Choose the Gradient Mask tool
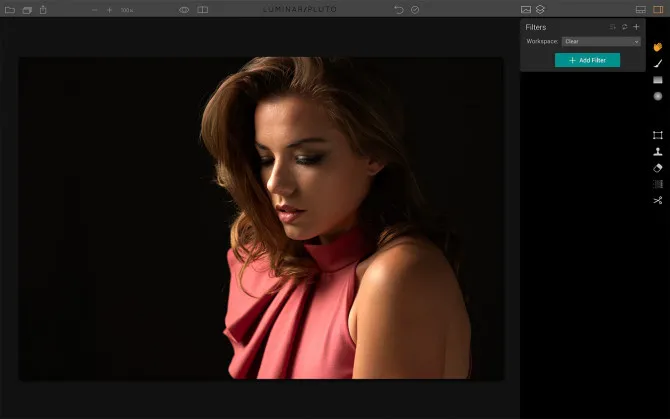 [x=658, y=80]
